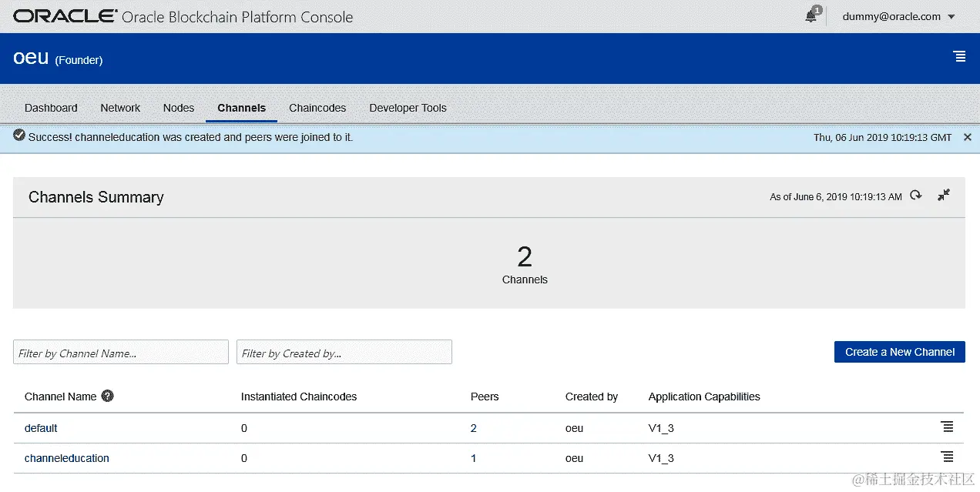
Task: Click peers count for default channel
Action: tap(474, 428)
